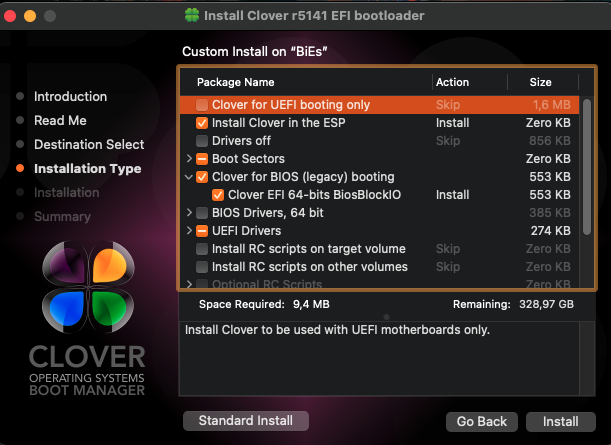Click the description text about UEFI motherboards
The image size is (611, 445).
(x=337, y=330)
